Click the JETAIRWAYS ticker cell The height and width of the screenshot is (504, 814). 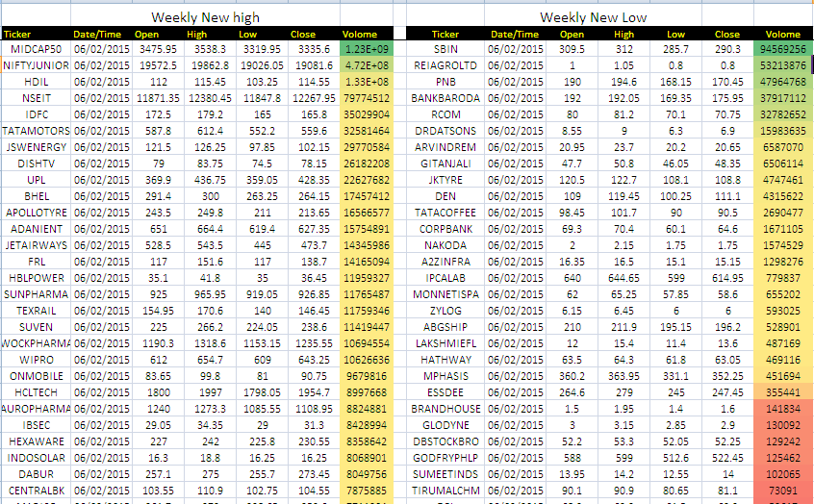tap(36, 245)
